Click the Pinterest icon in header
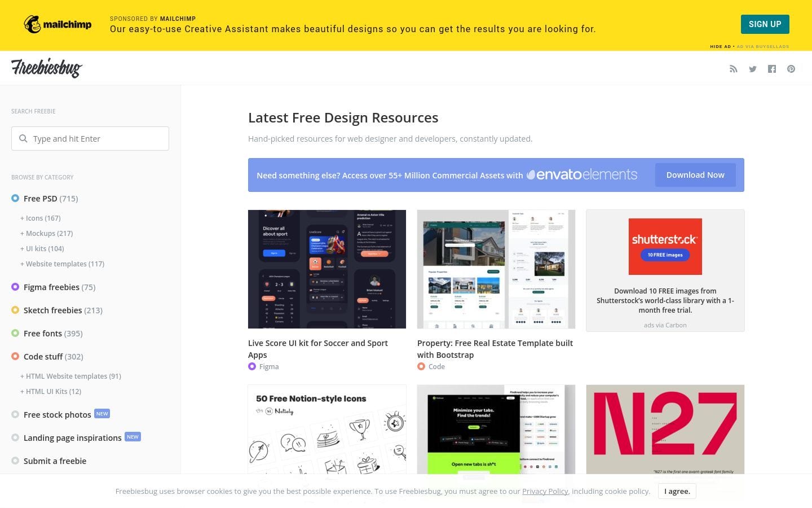The image size is (812, 508). (x=791, y=69)
